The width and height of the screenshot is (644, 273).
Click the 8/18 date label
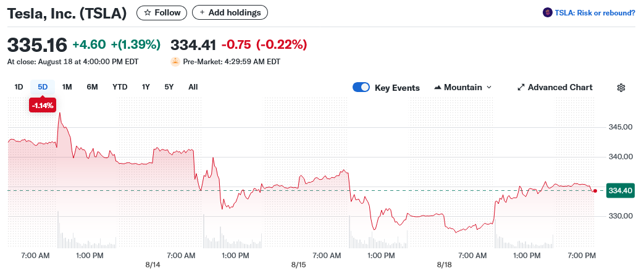point(445,265)
